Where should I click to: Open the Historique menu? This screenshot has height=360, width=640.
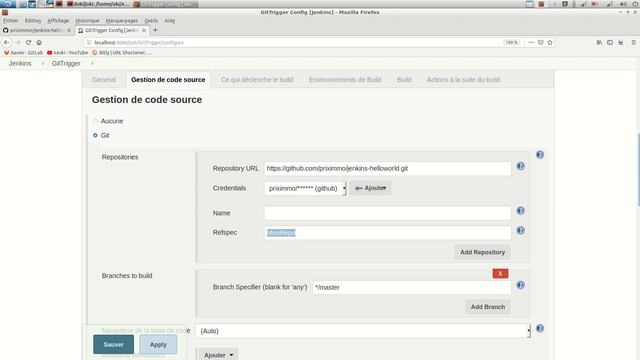(87, 20)
